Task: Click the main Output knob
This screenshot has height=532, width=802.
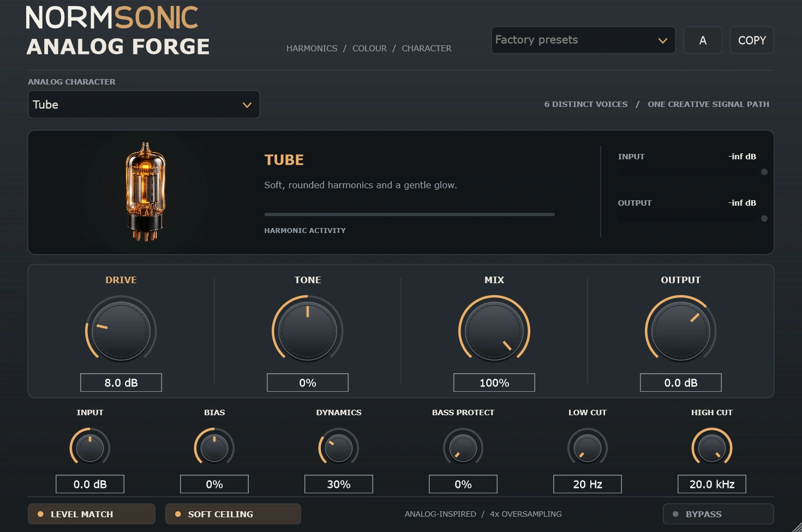Action: coord(681,331)
